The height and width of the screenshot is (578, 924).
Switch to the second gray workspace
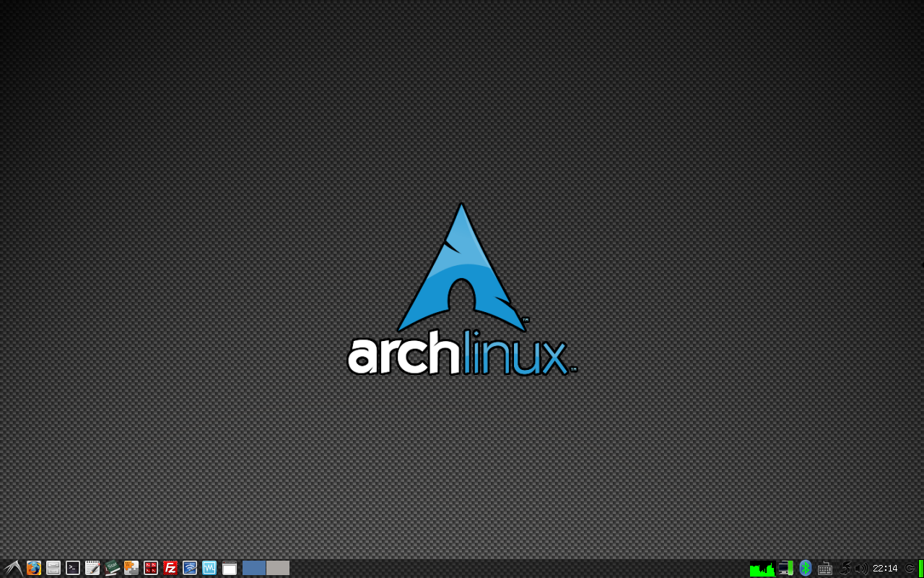pos(278,568)
